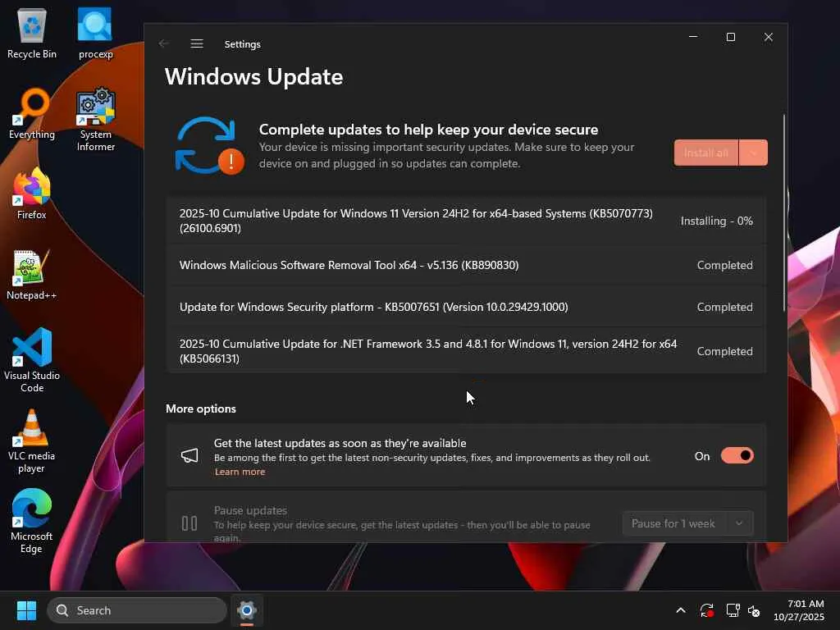Select the Microsoft Edge desktop shortcut
The height and width of the screenshot is (630, 840).
pyautogui.click(x=32, y=521)
